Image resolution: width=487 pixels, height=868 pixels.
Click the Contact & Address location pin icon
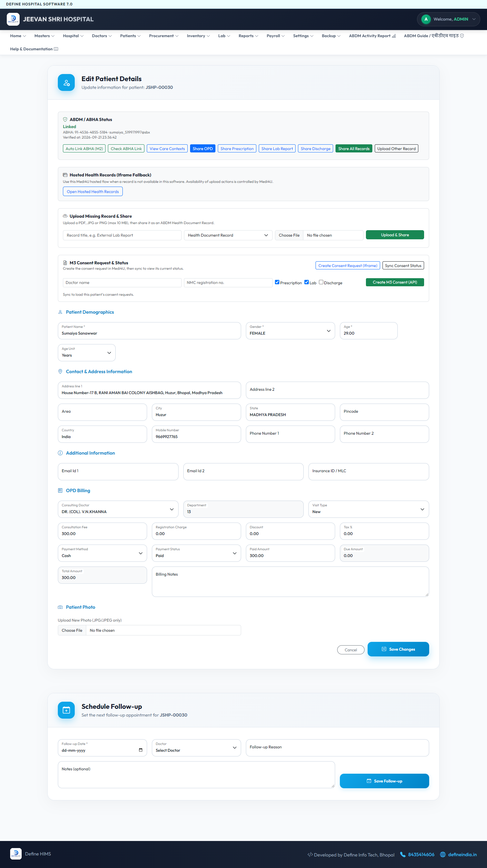(x=60, y=371)
